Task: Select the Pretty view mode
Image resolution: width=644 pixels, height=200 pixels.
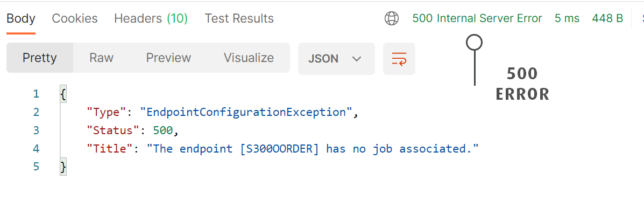Action: tap(40, 58)
